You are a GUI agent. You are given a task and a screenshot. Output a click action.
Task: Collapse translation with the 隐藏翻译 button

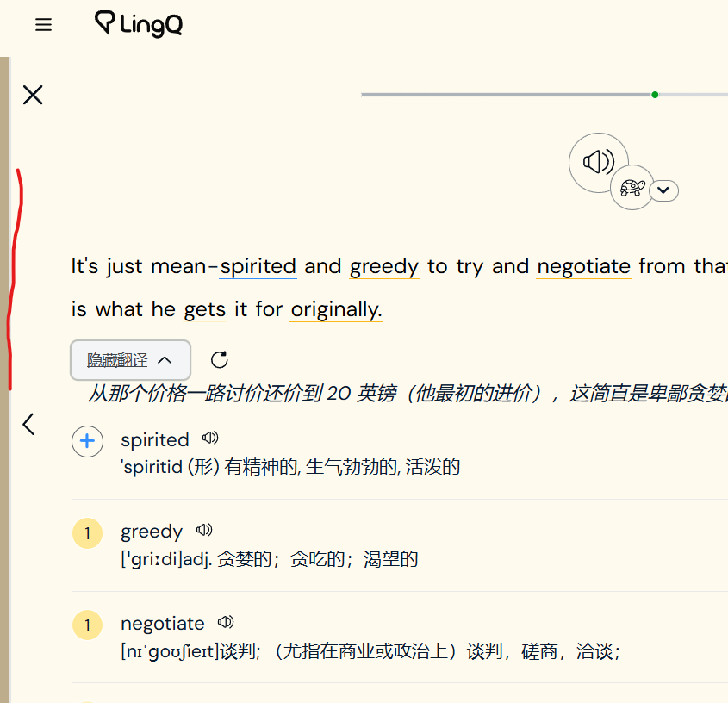pyautogui.click(x=130, y=360)
